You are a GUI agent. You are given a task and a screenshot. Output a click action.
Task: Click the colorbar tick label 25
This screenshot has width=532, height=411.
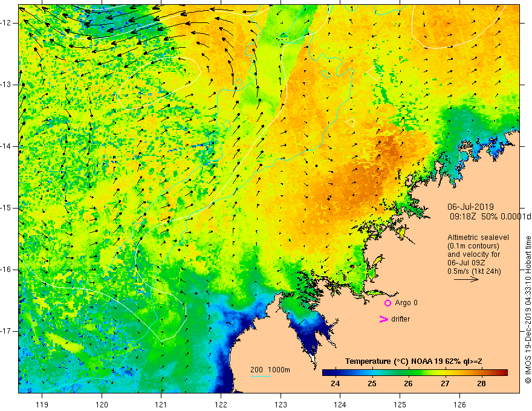372,384
